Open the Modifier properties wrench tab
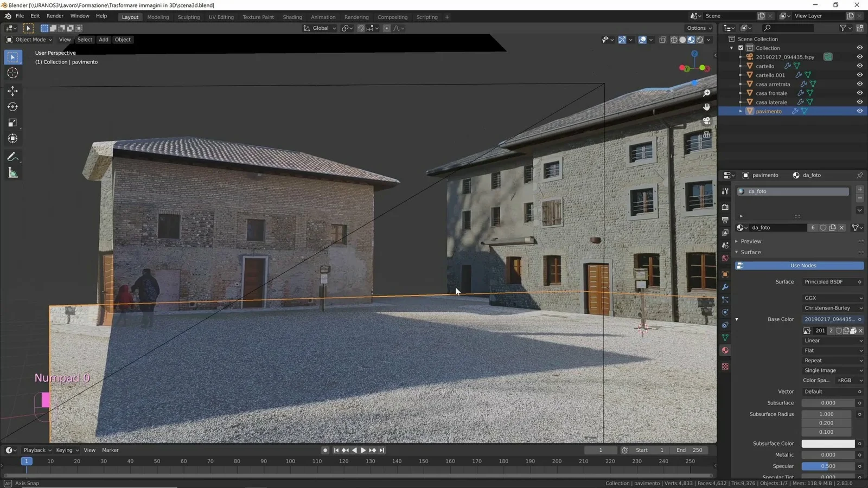The width and height of the screenshot is (868, 488). [x=725, y=287]
